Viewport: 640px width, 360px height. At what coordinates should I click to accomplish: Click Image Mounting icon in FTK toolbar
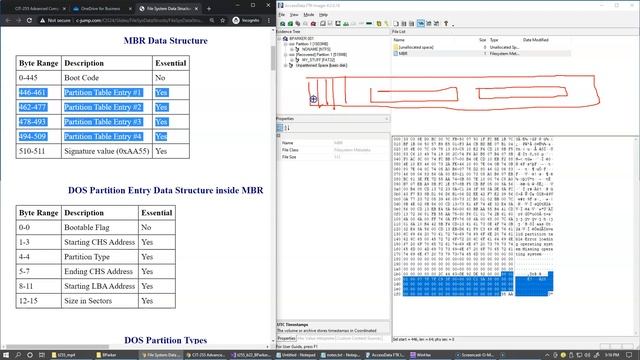pyautogui.click(x=298, y=24)
